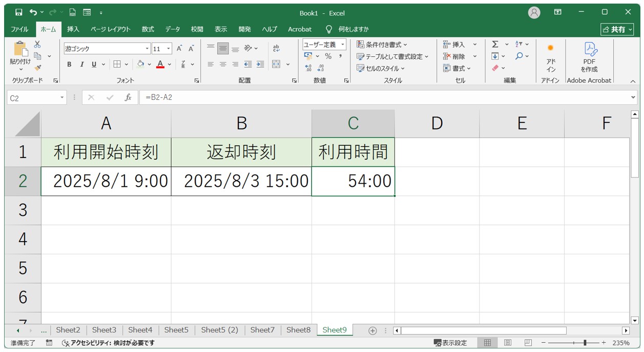Switch to the Insert (挿入) ribbon tab
This screenshot has height=352, width=644.
[x=73, y=29]
